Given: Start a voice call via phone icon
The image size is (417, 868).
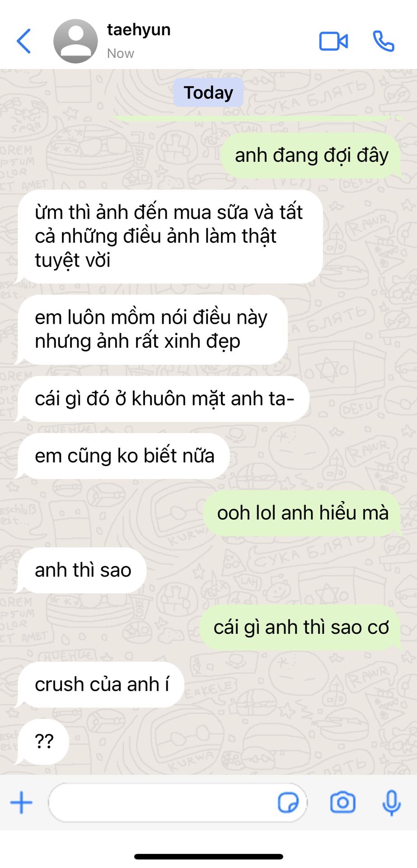Looking at the screenshot, I should click(384, 41).
